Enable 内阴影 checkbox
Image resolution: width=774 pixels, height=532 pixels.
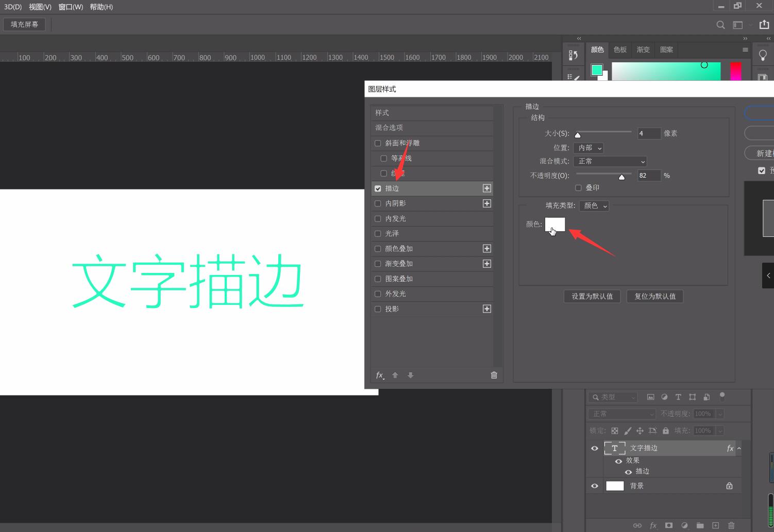[x=378, y=203]
